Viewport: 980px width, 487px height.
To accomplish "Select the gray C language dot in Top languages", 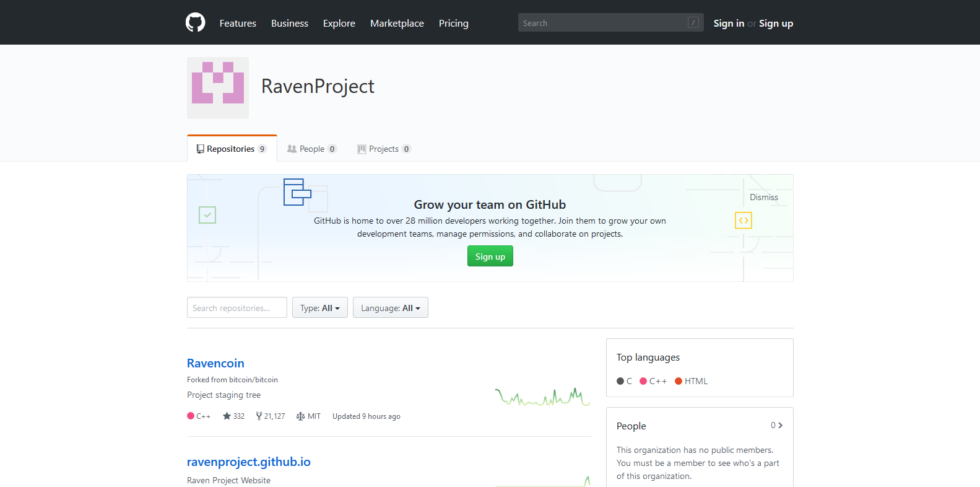I will (x=620, y=381).
